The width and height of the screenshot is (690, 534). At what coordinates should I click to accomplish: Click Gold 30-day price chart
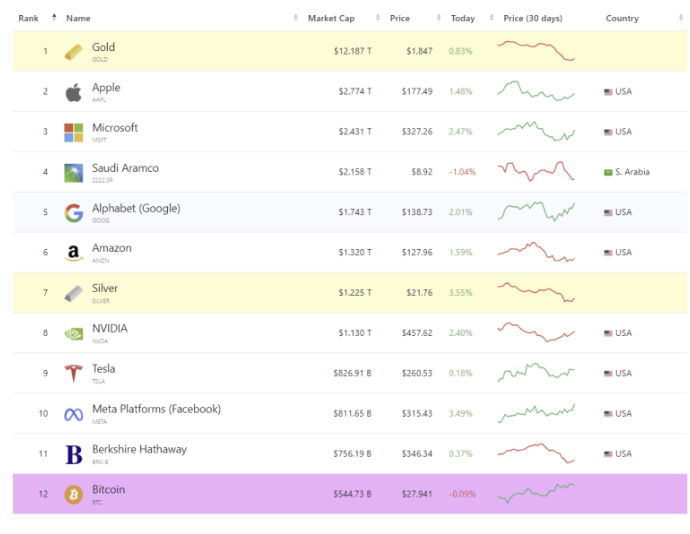pos(536,51)
